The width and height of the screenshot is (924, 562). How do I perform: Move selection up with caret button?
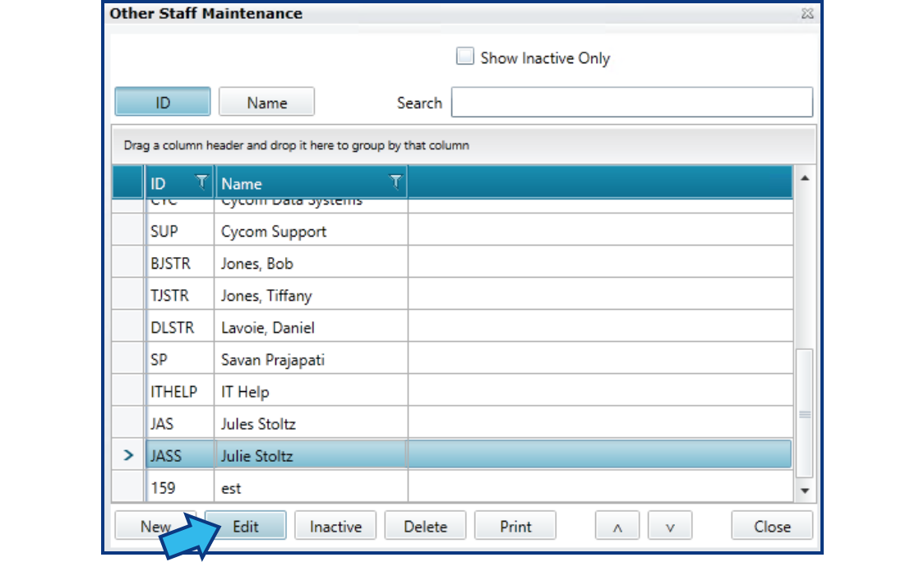pyautogui.click(x=617, y=526)
